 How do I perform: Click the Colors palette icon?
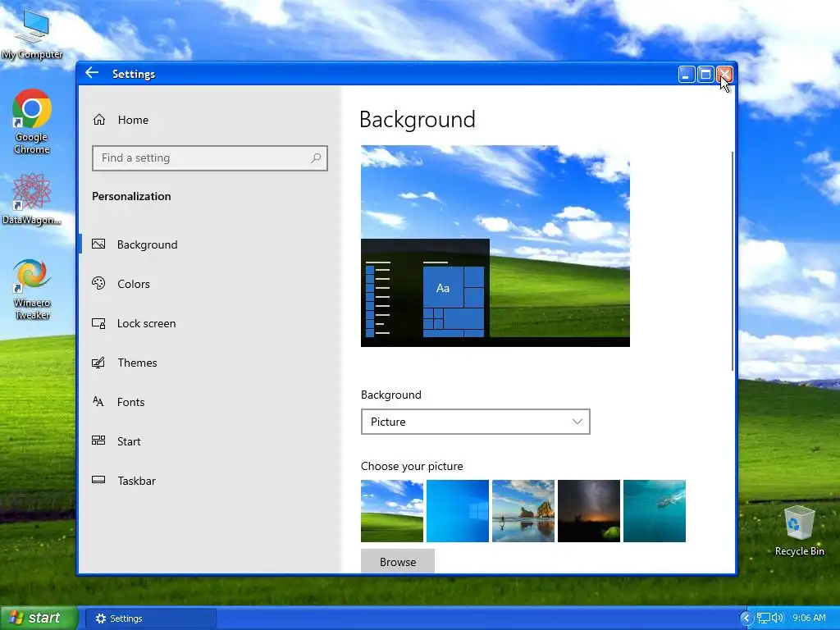[98, 283]
